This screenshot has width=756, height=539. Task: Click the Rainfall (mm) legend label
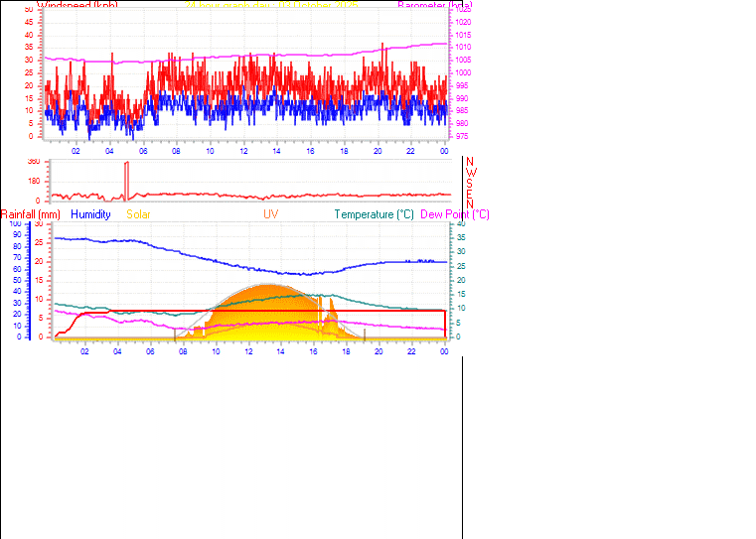pos(31,214)
